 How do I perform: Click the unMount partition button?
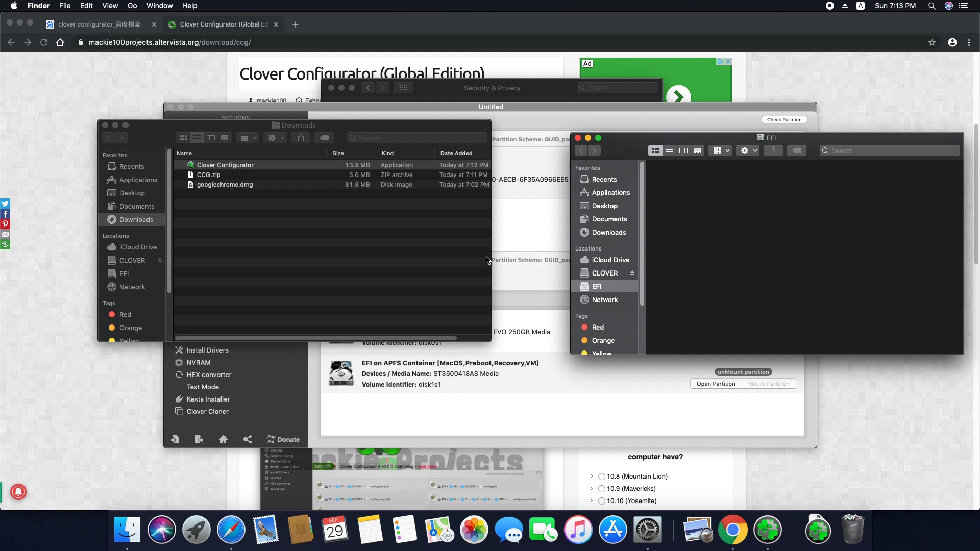coord(743,372)
